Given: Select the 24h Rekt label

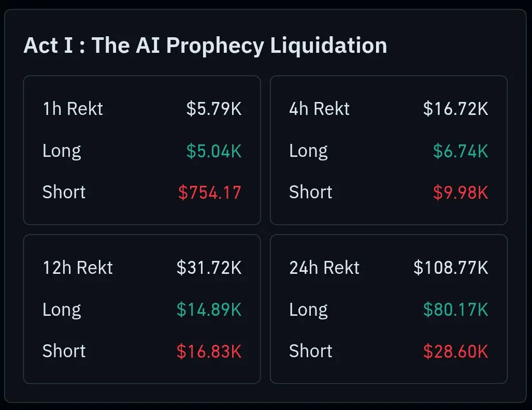Looking at the screenshot, I should 324,268.
